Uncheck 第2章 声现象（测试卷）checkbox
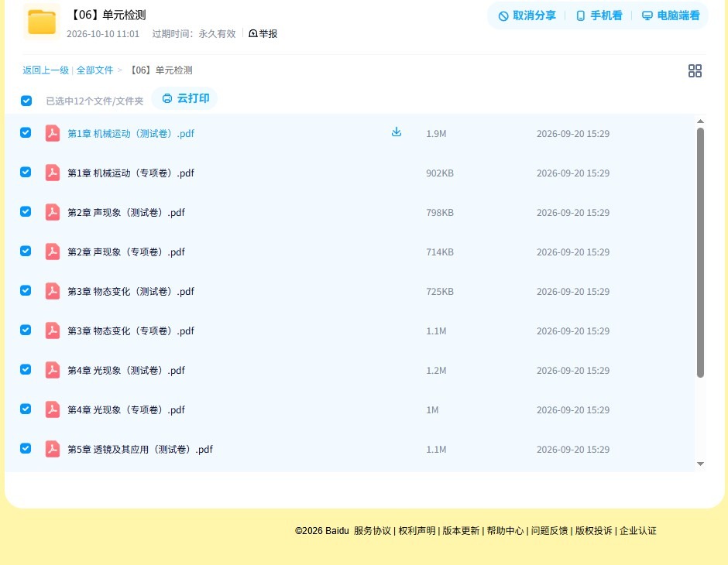Viewport: 728px width, 565px height. 26,211
